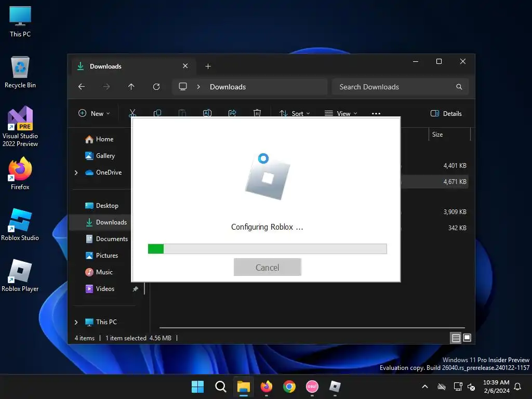
Task: Open File Explorer from taskbar
Action: (244, 387)
